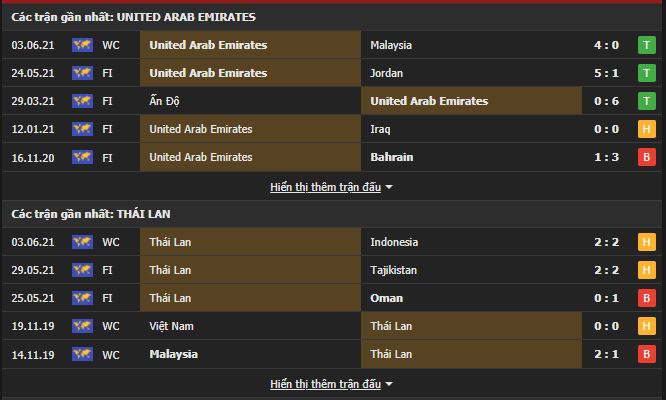Click the flag icon for the 03.06.21 UAE match

(x=82, y=45)
